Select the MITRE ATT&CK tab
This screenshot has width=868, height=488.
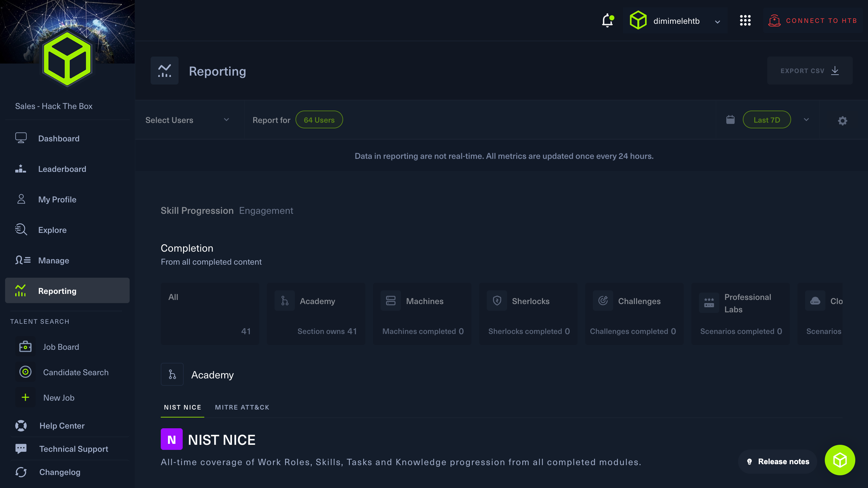[x=242, y=407]
